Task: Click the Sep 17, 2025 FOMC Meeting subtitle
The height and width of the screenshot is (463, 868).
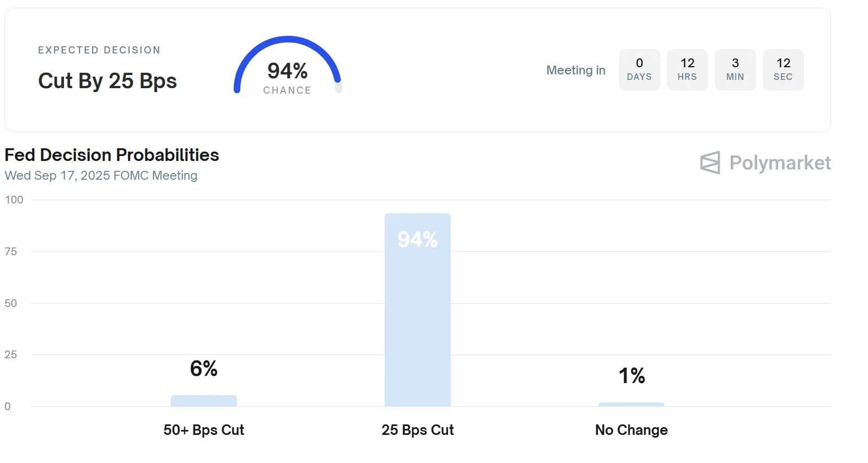Action: (x=101, y=175)
